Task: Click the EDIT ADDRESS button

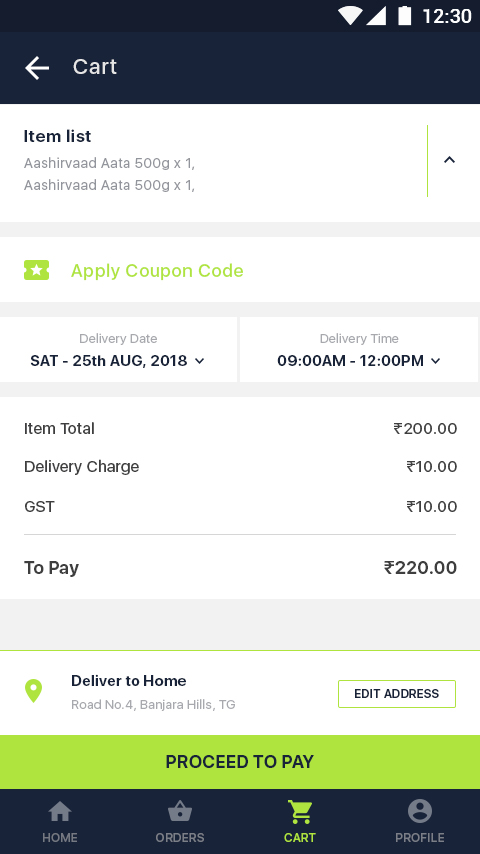Action: [397, 694]
